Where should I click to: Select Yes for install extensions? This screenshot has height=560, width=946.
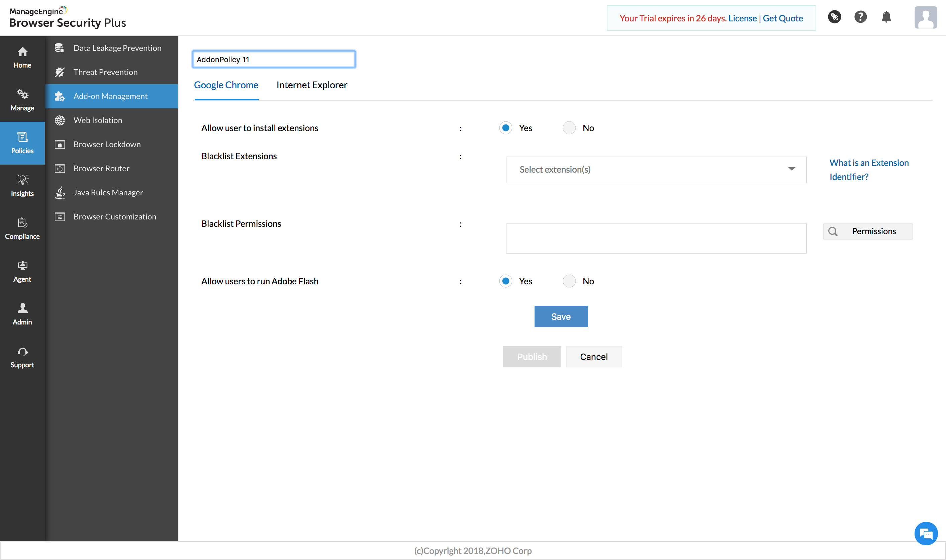point(506,128)
